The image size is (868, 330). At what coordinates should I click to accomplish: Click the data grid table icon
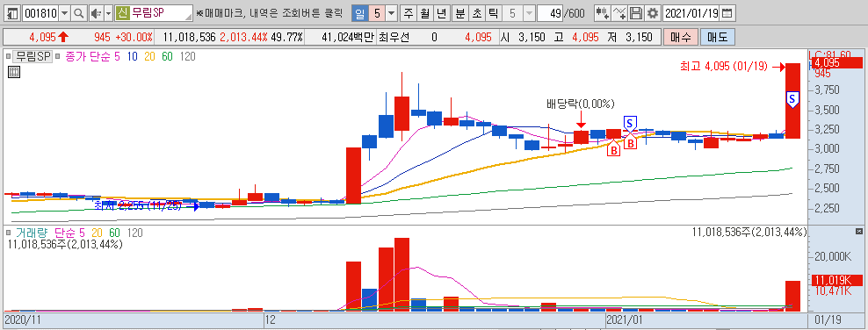pos(14,72)
